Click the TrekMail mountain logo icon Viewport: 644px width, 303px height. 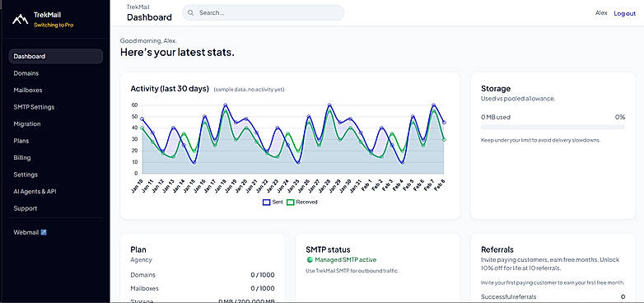click(20, 19)
